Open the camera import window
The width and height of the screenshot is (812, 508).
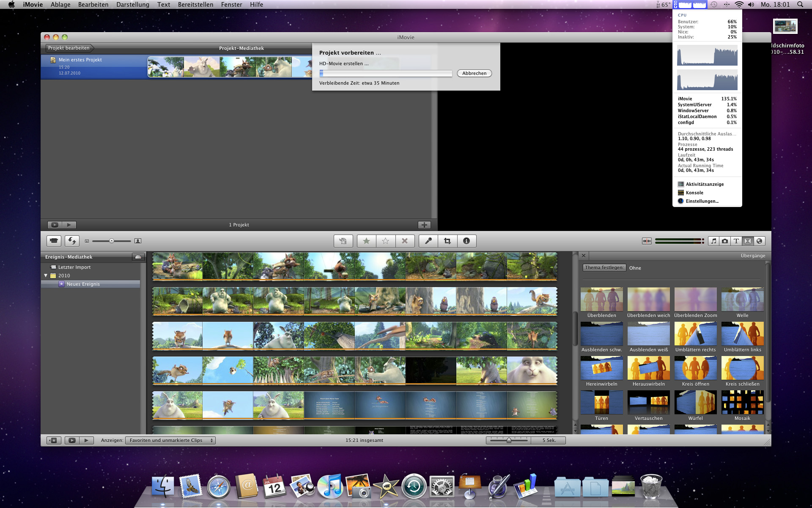click(x=54, y=241)
